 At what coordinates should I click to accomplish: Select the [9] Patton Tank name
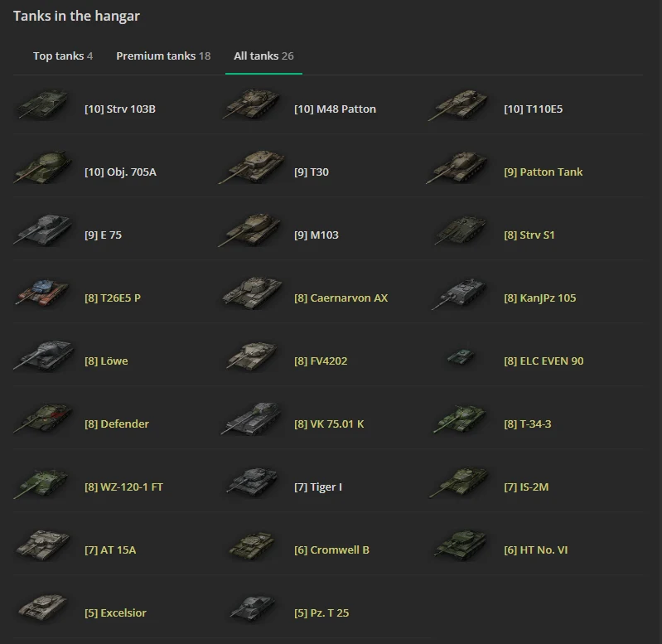(543, 172)
